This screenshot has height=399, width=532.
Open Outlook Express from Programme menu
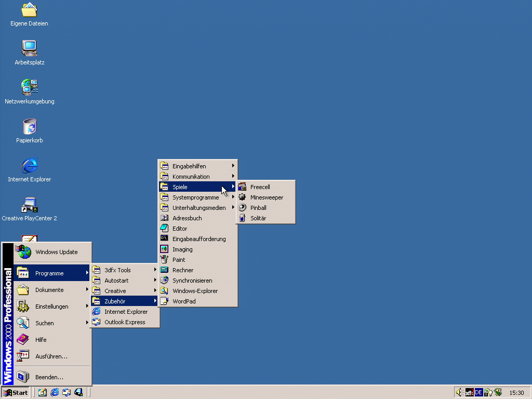(x=125, y=322)
